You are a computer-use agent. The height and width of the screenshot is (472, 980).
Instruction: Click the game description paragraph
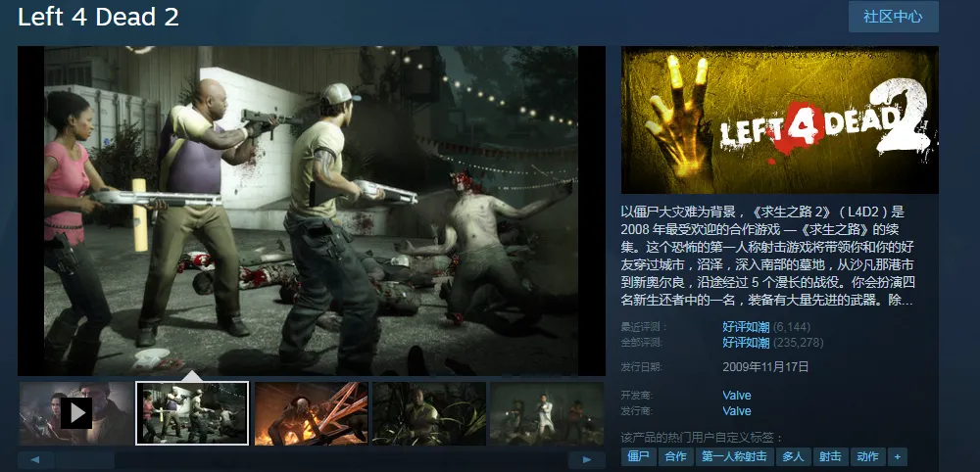point(768,256)
